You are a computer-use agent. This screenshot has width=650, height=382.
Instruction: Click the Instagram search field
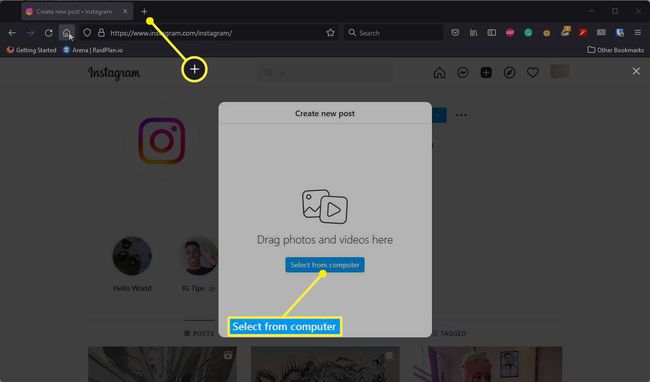point(325,73)
